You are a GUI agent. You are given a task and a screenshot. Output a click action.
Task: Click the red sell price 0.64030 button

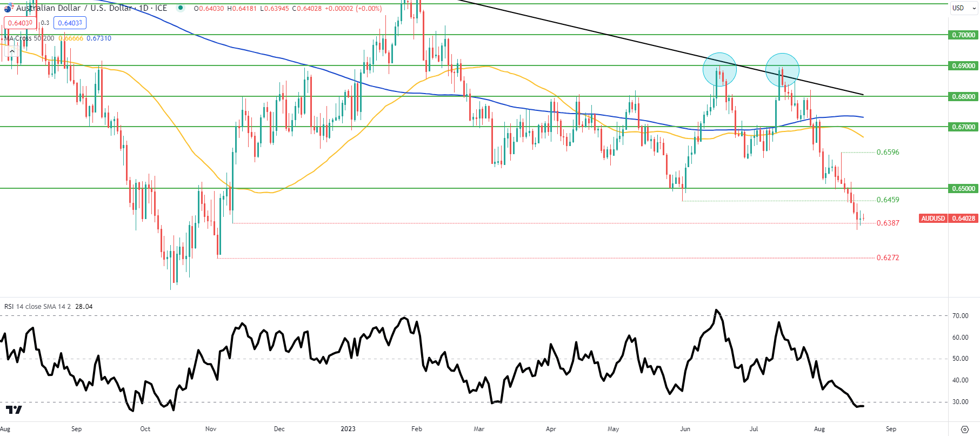tap(20, 23)
